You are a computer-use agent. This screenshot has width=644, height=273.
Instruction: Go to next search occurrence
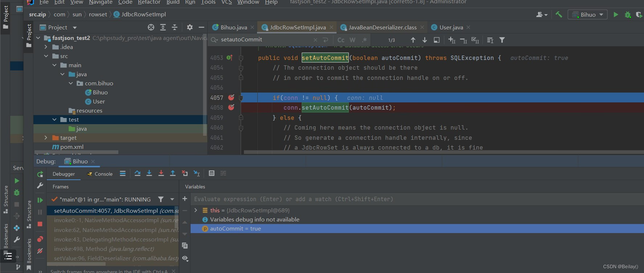click(424, 40)
